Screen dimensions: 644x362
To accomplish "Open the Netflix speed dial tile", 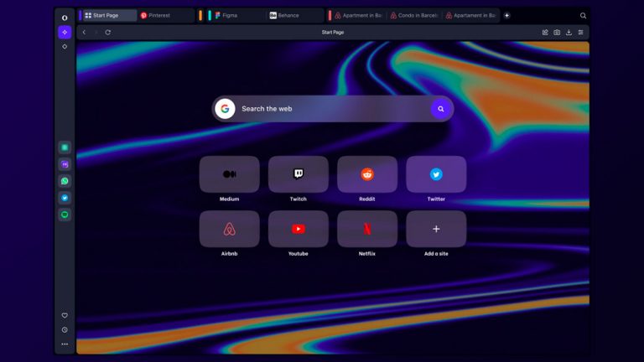I will point(367,229).
